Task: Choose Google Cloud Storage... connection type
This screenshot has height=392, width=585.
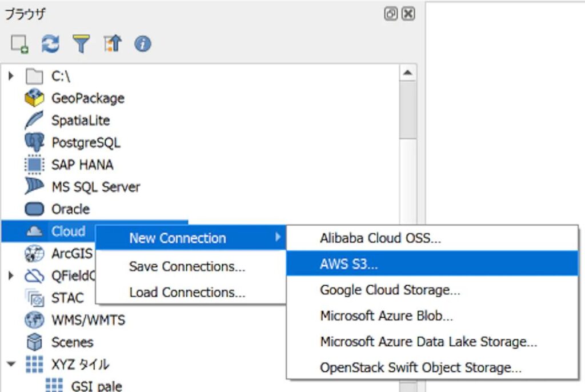Action: pyautogui.click(x=432, y=290)
